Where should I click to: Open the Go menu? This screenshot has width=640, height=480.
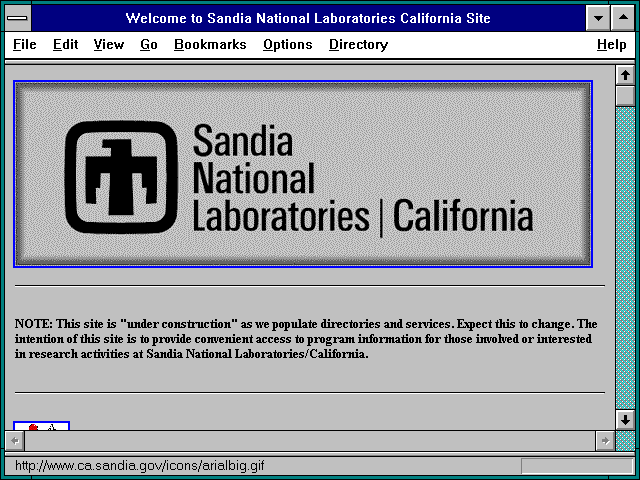coord(149,44)
